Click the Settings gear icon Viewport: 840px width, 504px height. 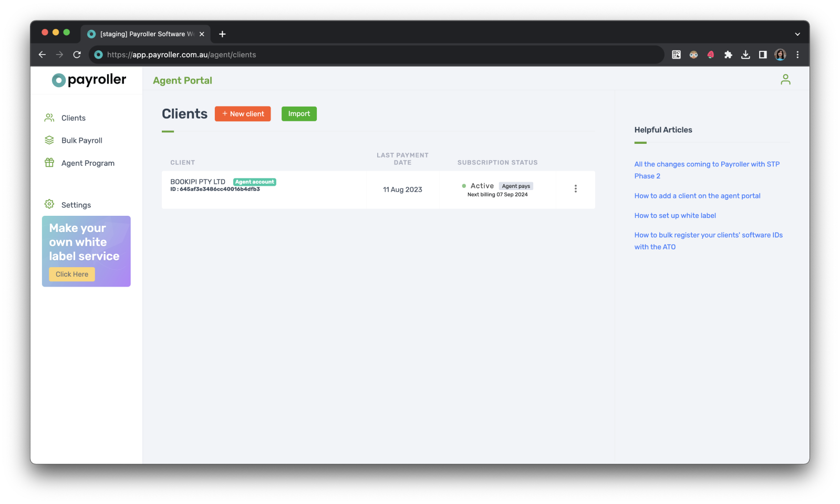point(49,204)
